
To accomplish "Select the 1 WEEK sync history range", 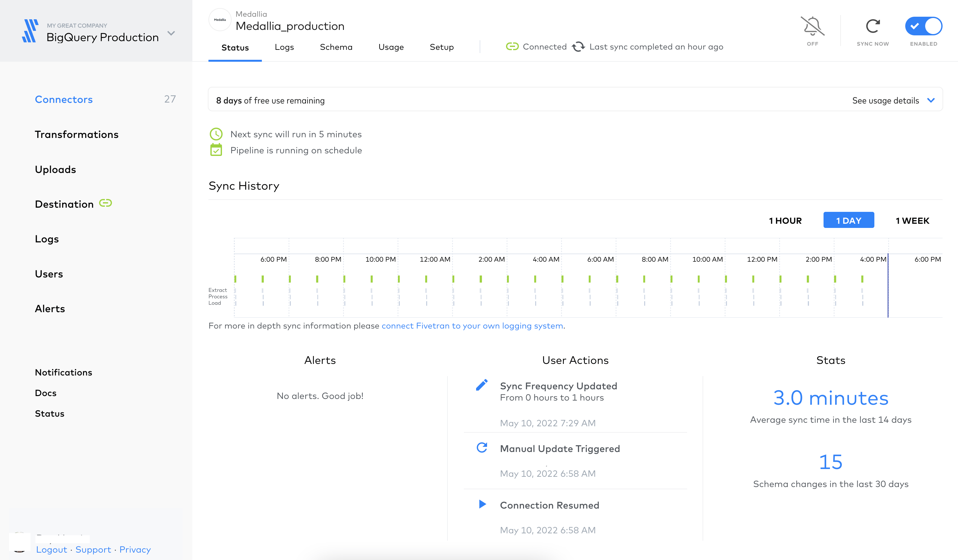I will pyautogui.click(x=912, y=220).
